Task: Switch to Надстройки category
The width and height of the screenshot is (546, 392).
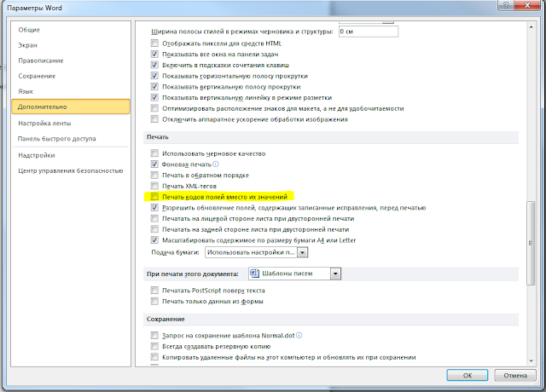Action: point(71,155)
